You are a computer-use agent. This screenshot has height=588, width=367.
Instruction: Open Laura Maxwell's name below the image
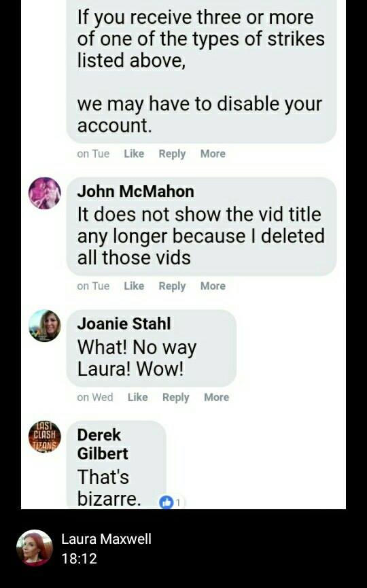coord(107,539)
